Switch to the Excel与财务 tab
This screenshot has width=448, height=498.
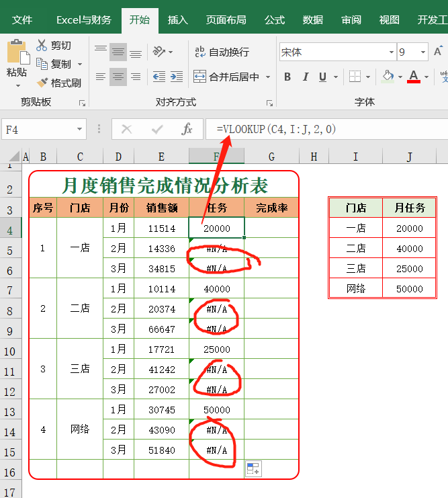coord(84,20)
